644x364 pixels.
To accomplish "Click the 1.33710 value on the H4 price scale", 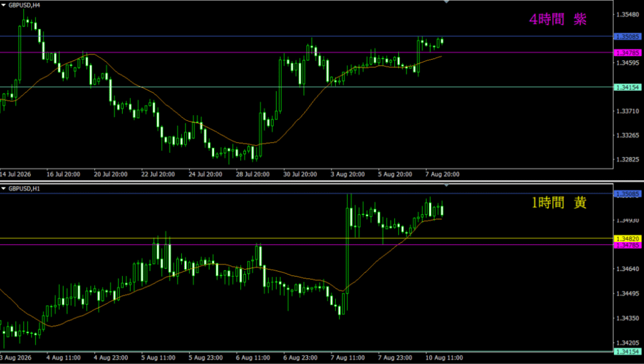I will coord(628,111).
